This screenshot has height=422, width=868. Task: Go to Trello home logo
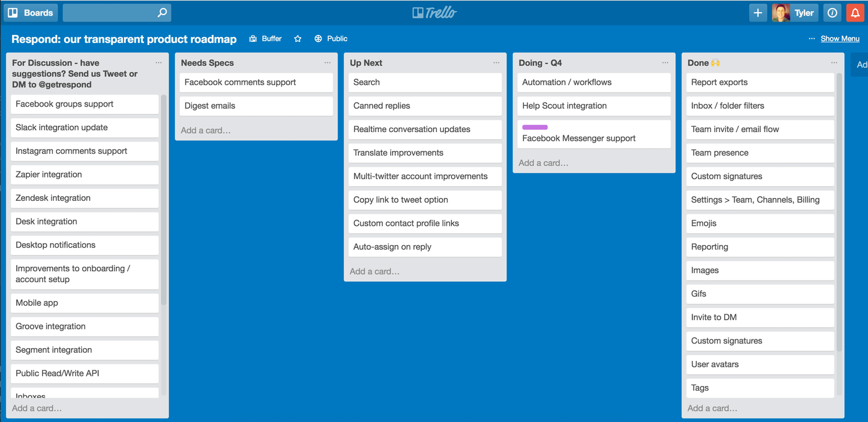coord(434,12)
